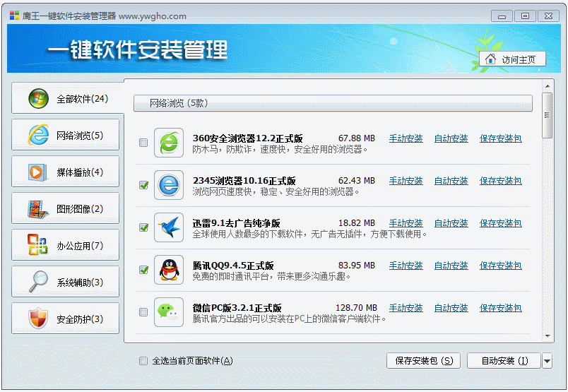The image size is (568, 392).
Task: Click 手动安装 link for 360安全浏览器
Action: pos(406,138)
